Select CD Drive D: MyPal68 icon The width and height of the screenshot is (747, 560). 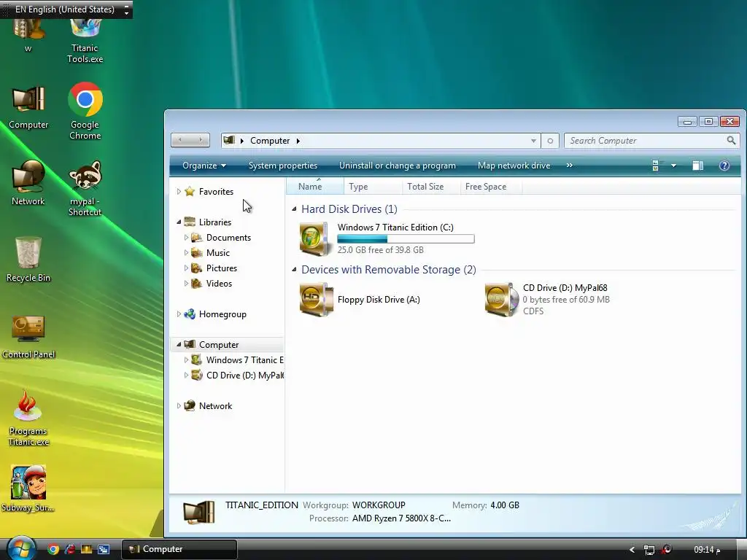(x=500, y=300)
